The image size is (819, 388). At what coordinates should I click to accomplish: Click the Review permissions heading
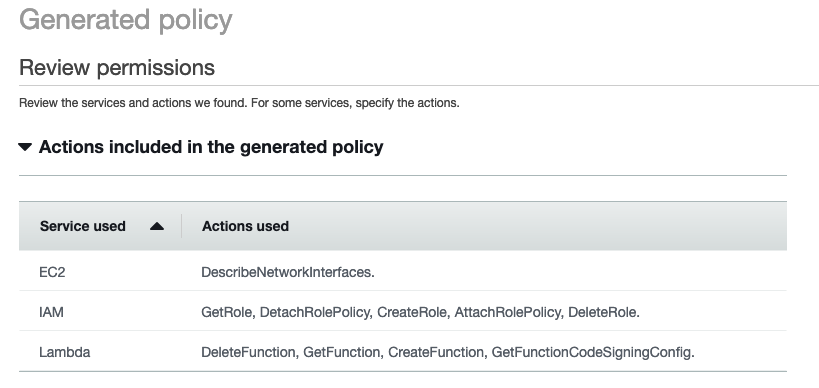click(116, 67)
